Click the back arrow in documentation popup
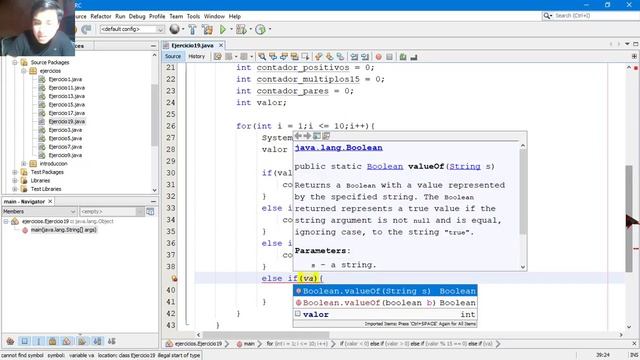This screenshot has height=360, width=640. click(298, 136)
